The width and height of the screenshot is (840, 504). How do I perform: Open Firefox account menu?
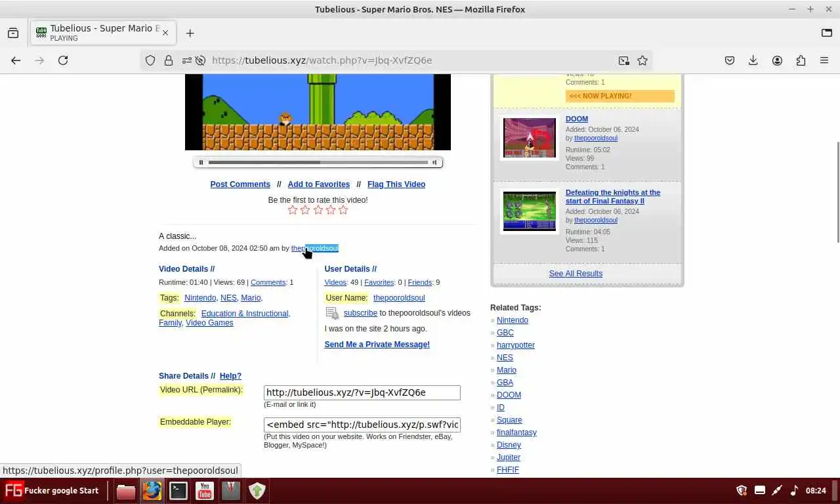777,60
